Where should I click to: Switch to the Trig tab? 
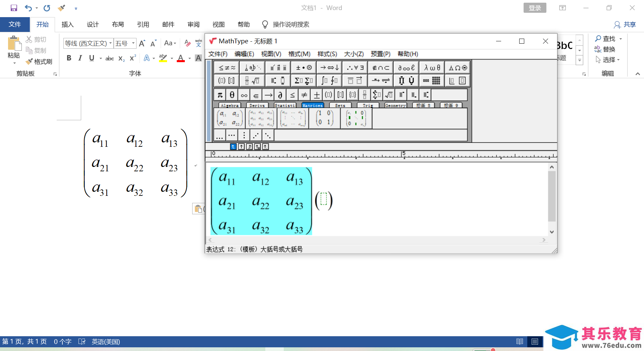pos(368,105)
